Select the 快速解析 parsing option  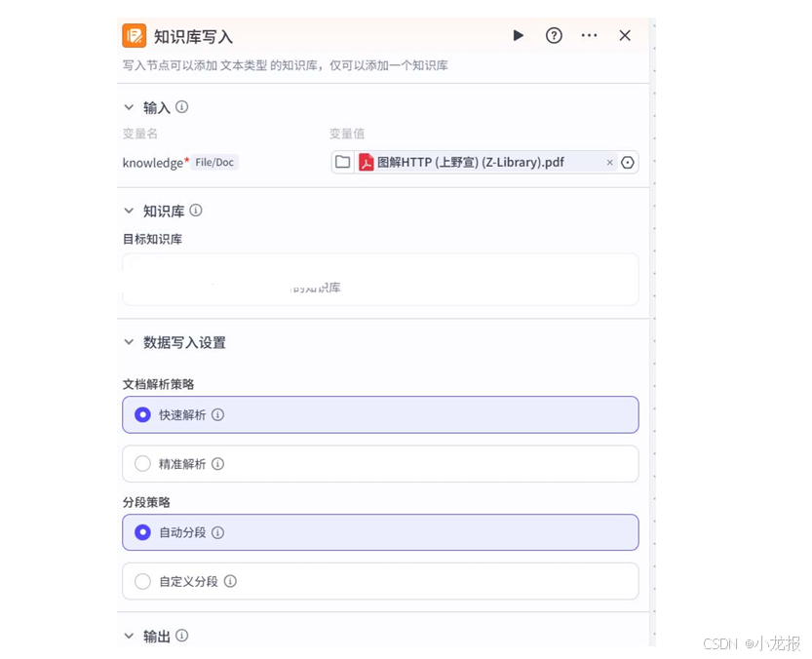[142, 414]
